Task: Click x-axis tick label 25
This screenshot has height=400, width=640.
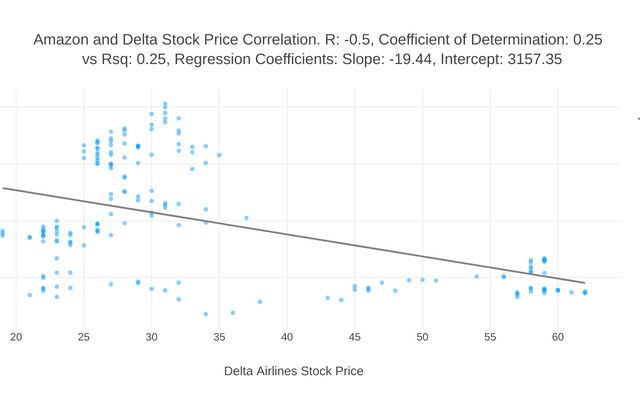Action: click(x=83, y=337)
